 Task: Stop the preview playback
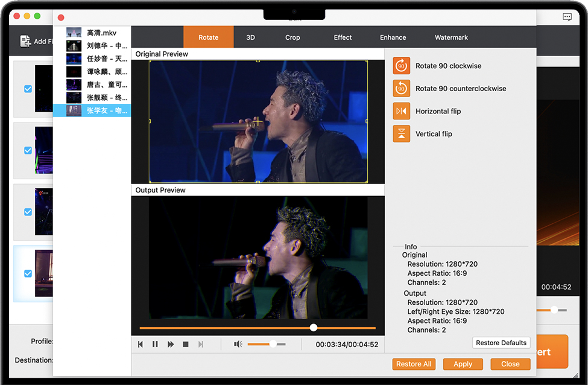186,344
